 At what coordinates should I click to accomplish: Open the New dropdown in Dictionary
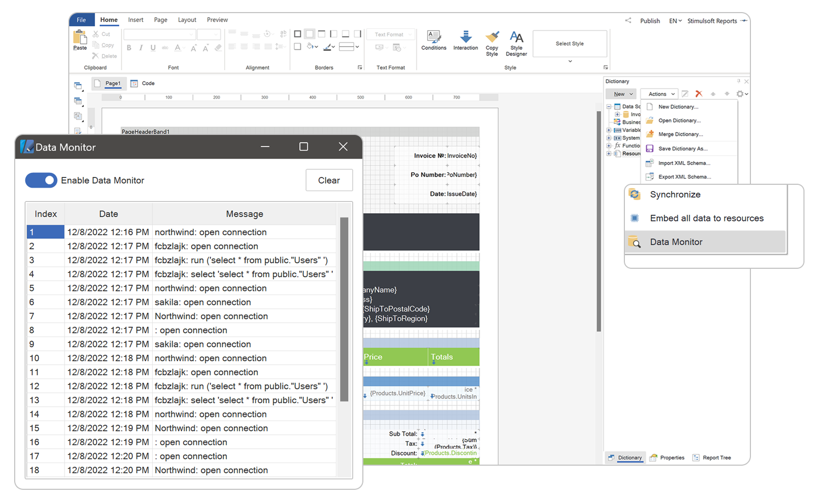pos(622,94)
